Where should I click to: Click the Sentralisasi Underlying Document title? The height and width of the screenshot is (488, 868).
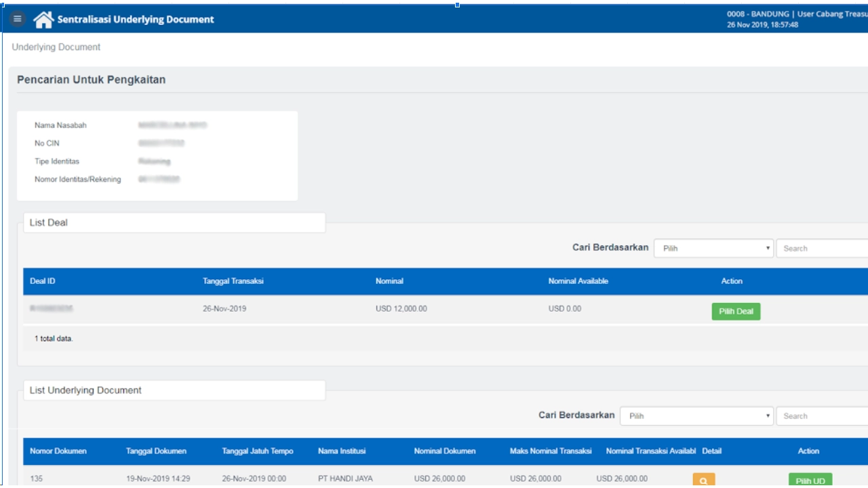click(136, 20)
